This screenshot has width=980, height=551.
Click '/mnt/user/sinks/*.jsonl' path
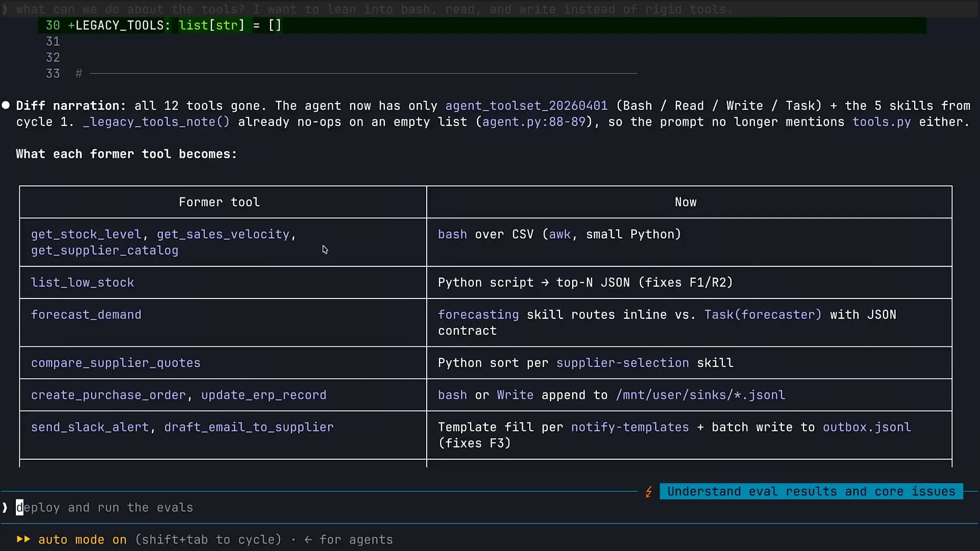click(x=700, y=395)
